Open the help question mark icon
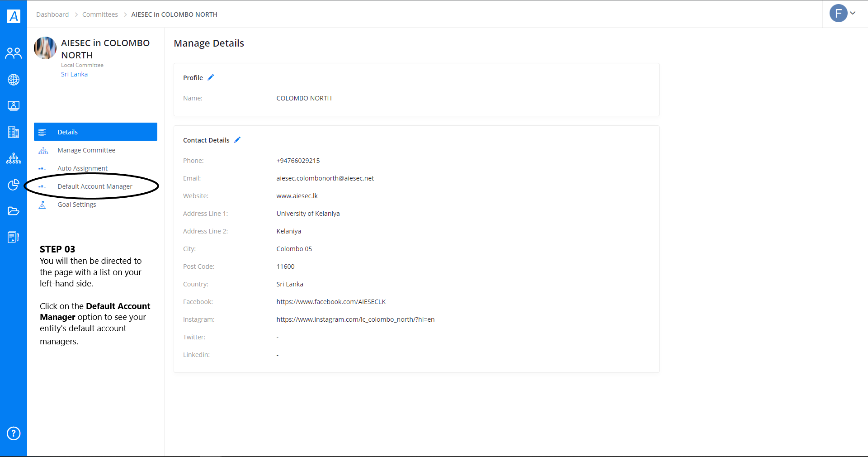This screenshot has height=457, width=868. click(x=14, y=433)
